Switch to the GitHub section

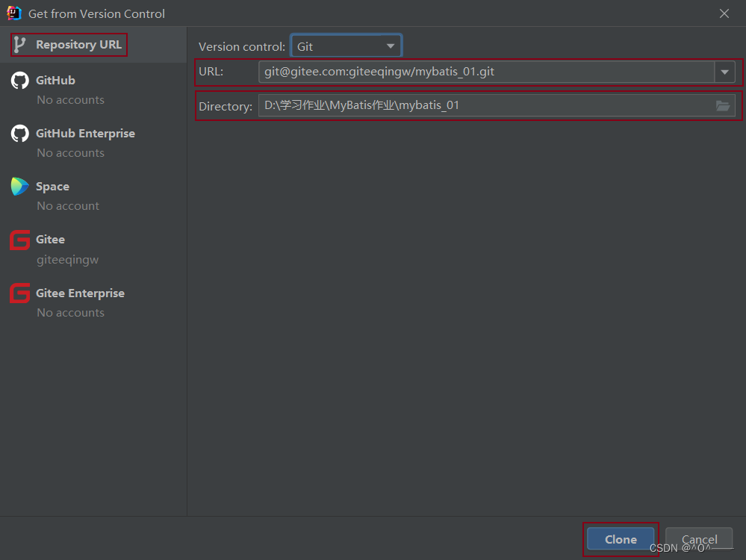55,81
